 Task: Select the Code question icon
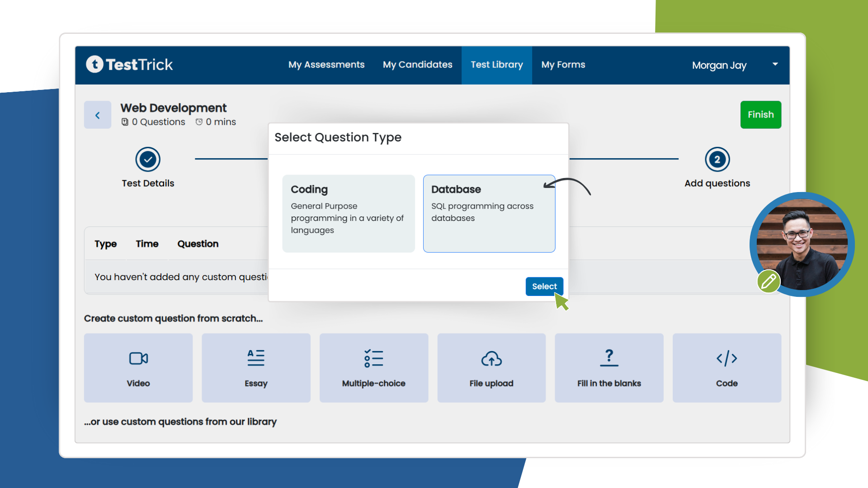tap(726, 358)
